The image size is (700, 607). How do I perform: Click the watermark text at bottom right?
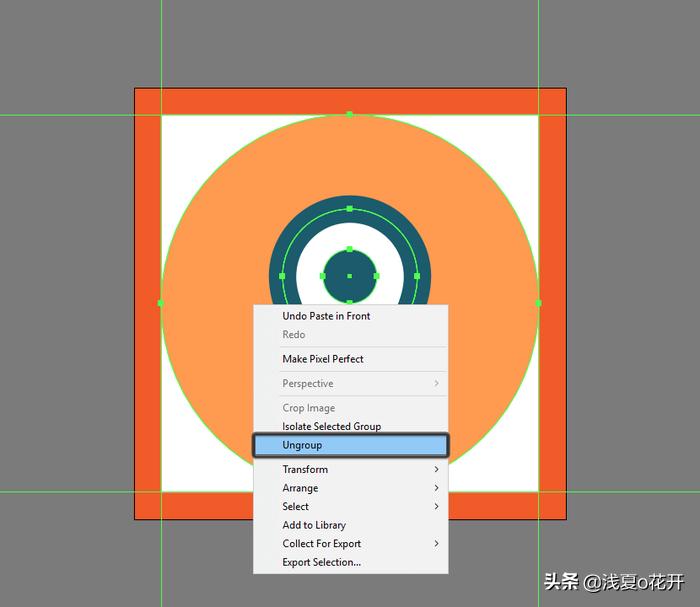614,582
